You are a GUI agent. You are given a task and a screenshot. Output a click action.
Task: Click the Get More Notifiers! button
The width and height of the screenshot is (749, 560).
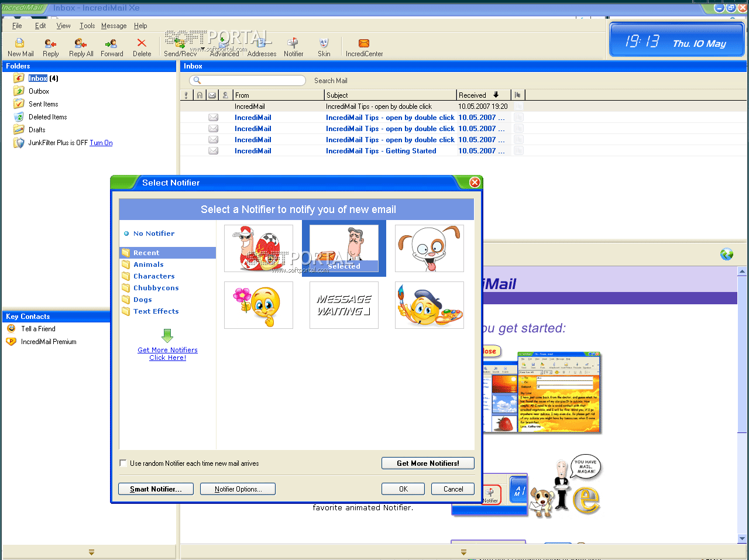(x=428, y=463)
